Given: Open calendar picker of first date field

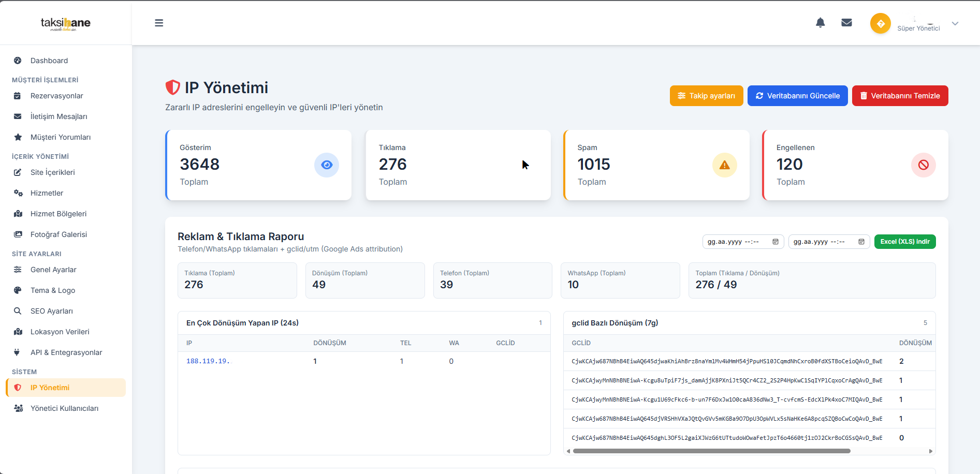Looking at the screenshot, I should pyautogui.click(x=776, y=242).
